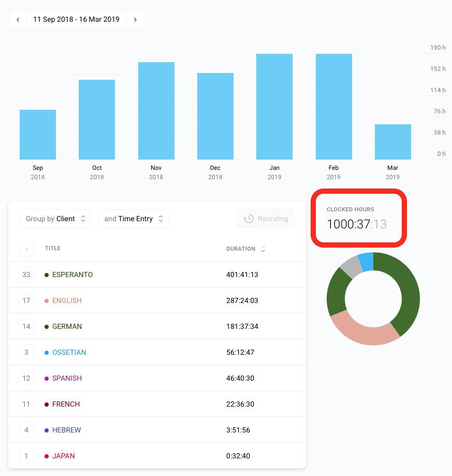Expand the 3 entries for OSSETIAN

tap(26, 352)
